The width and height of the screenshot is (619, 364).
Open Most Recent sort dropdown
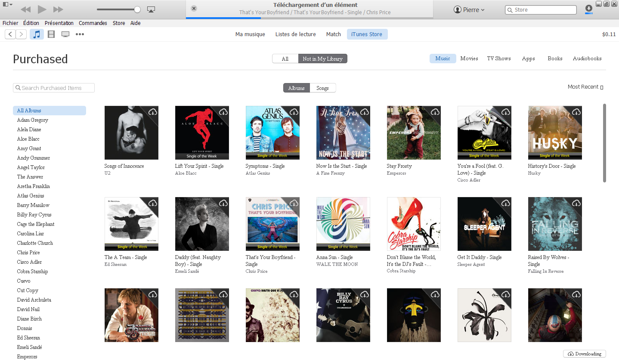(585, 87)
